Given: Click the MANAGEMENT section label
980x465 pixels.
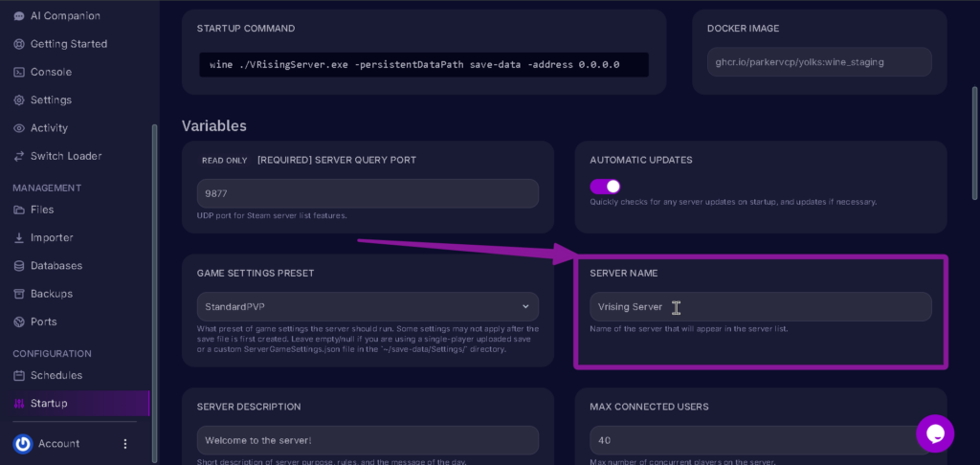Looking at the screenshot, I should point(48,188).
